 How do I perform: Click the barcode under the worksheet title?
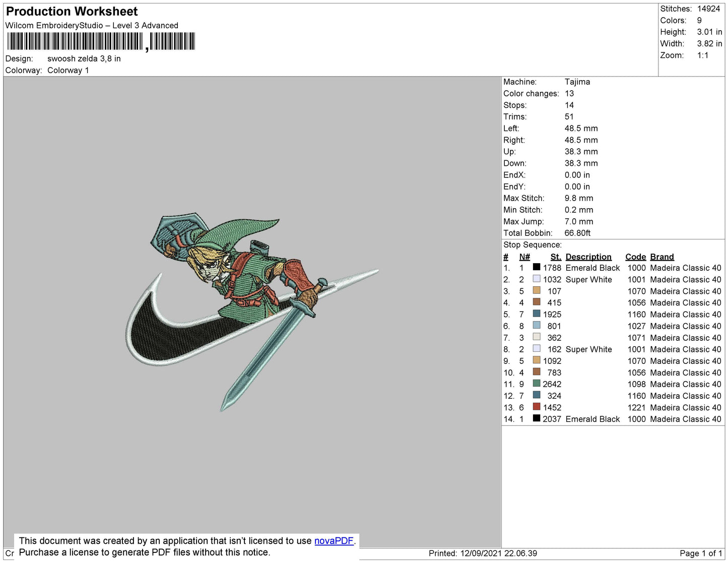pyautogui.click(x=101, y=41)
